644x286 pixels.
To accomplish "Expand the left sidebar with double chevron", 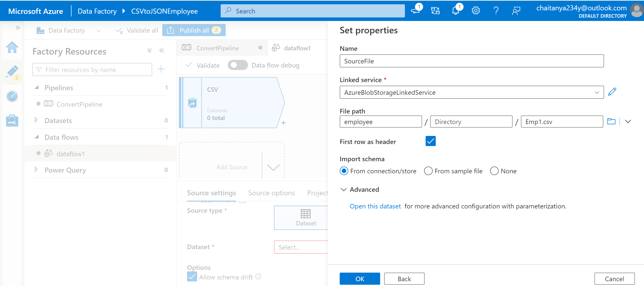I will pyautogui.click(x=18, y=28).
